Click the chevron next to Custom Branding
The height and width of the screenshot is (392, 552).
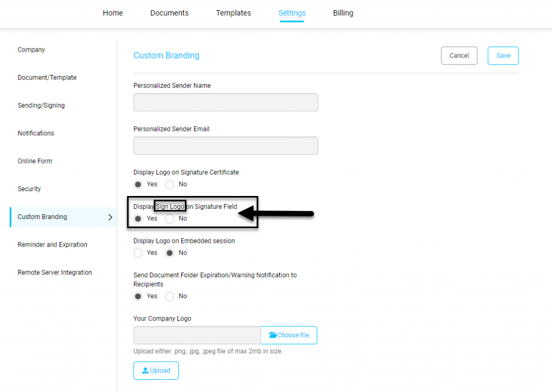pyautogui.click(x=110, y=218)
